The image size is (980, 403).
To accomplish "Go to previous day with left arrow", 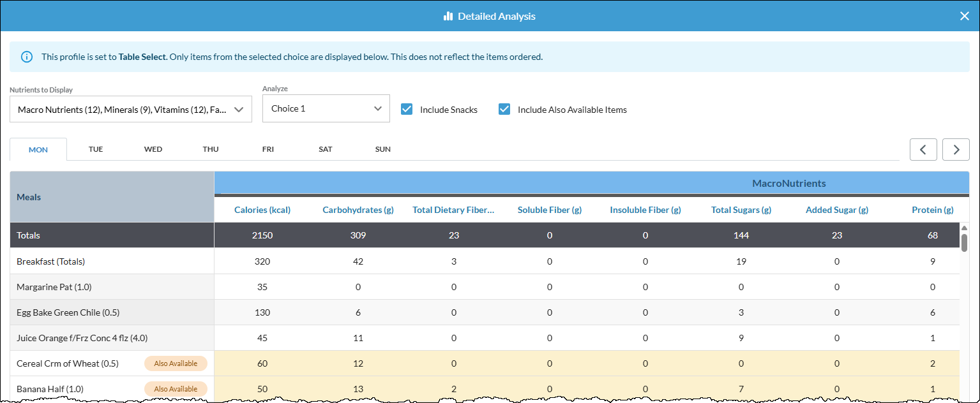I will (x=923, y=149).
